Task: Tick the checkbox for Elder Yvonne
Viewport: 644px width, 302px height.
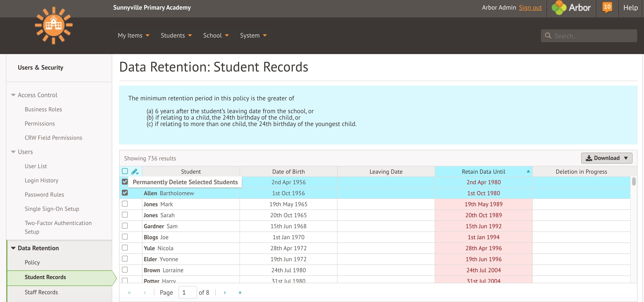Action: coord(125,259)
